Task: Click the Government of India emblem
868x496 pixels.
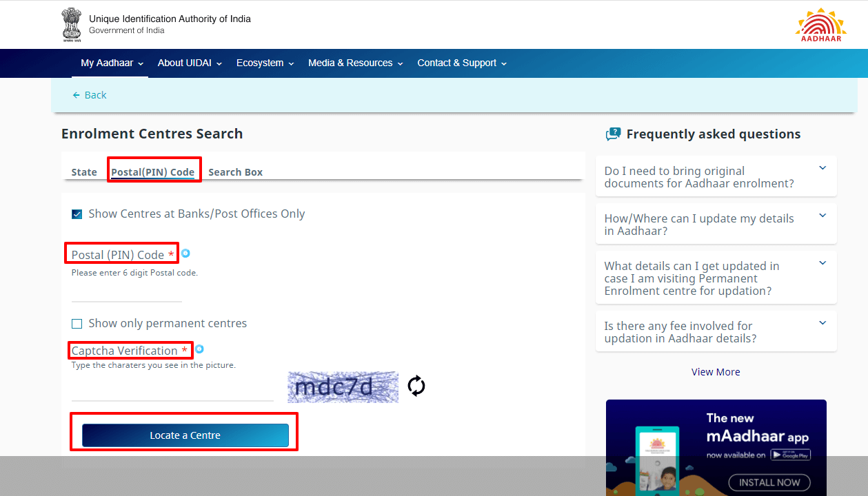Action: pyautogui.click(x=71, y=25)
